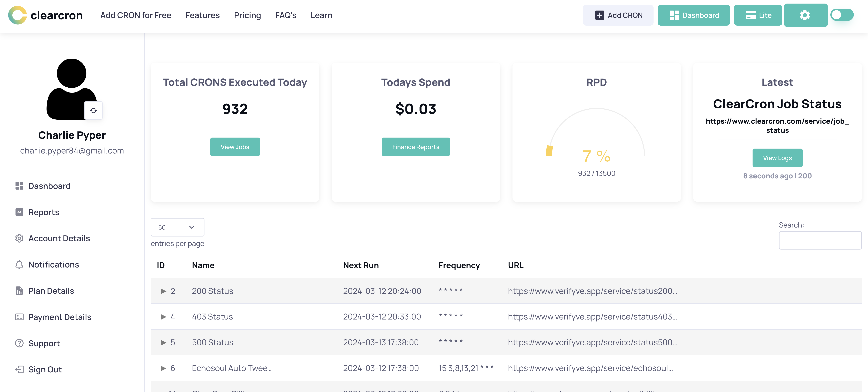Click the Reports chart icon in sidebar
868x392 pixels.
[19, 212]
